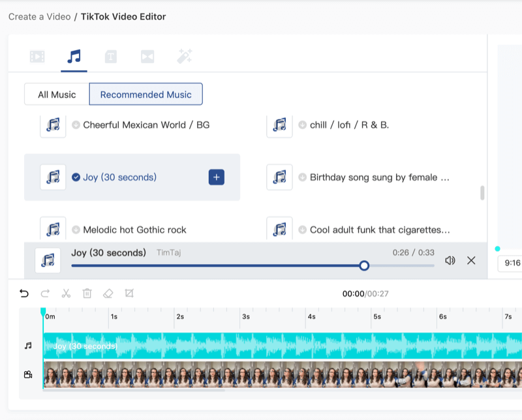Click the trash delete icon in timeline toolbar

coord(87,293)
